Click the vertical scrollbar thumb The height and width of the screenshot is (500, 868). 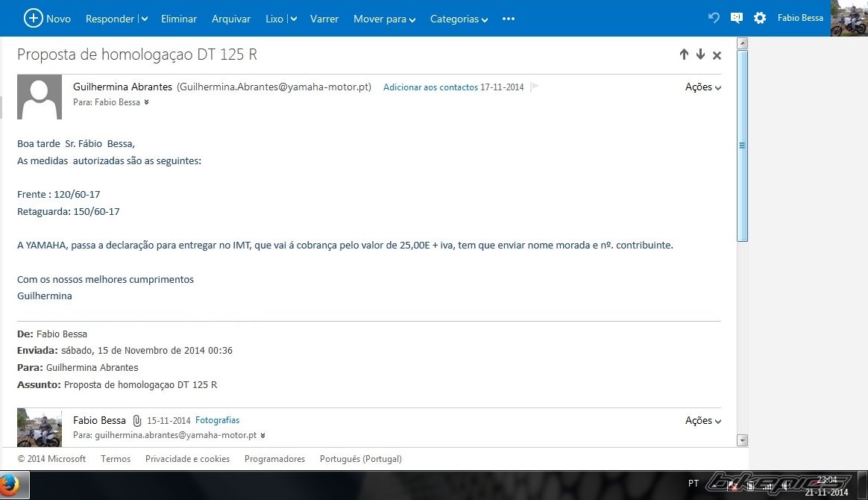[742, 146]
